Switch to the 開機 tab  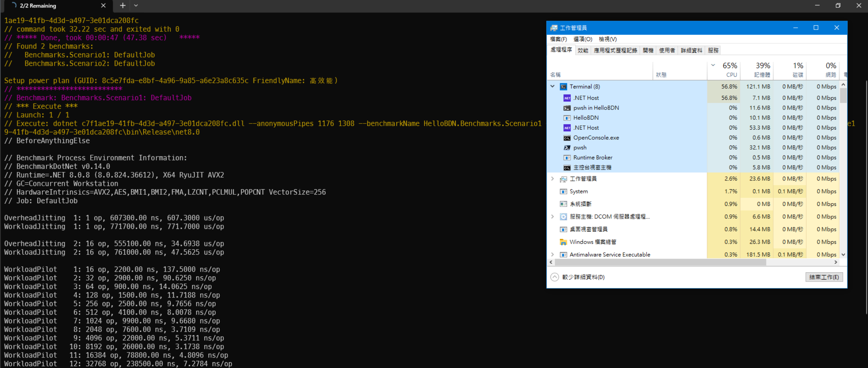click(x=648, y=51)
